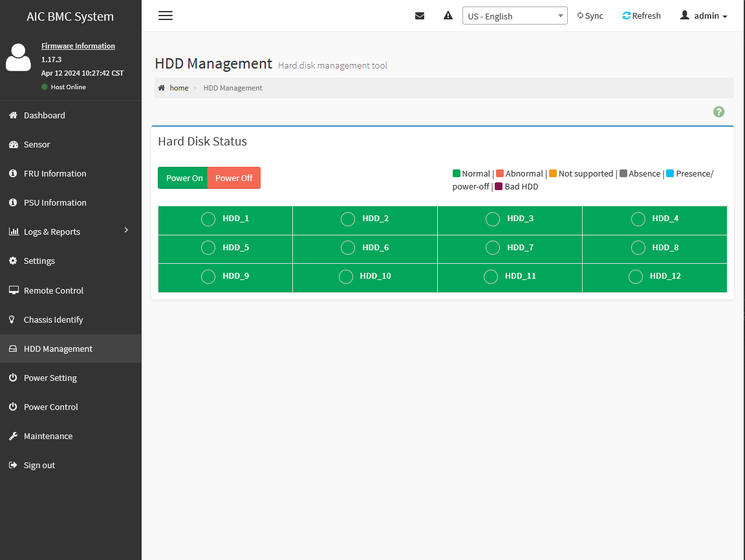Open FRU Information menu item

coord(70,173)
